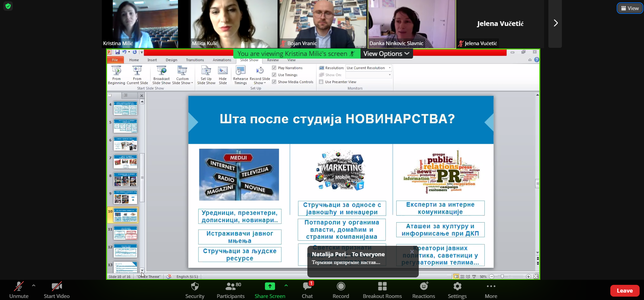
Task: Switch to the Insert tab
Action: 152,60
